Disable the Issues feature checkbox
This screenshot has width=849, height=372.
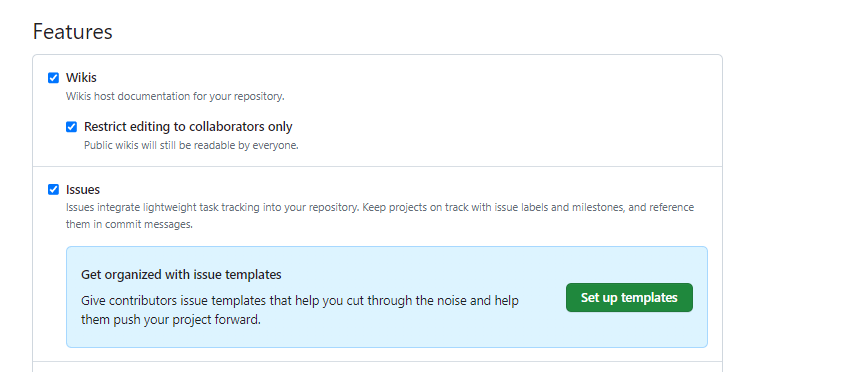[x=53, y=190]
